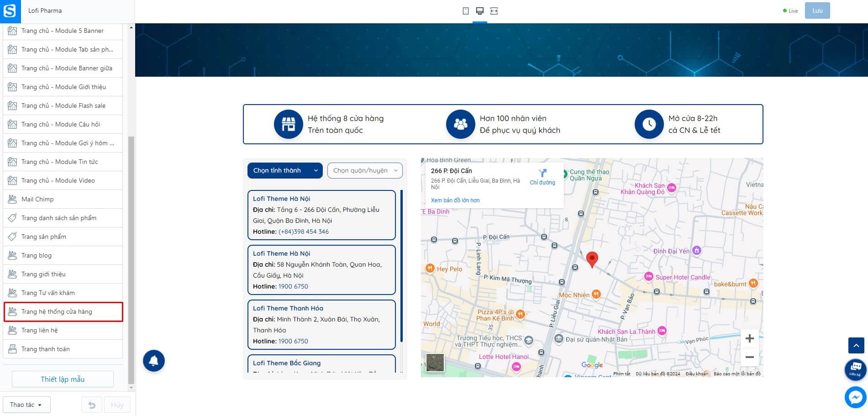Click the Lofi Pharma theme name
Viewport: 868px width, 416px height.
tap(45, 11)
